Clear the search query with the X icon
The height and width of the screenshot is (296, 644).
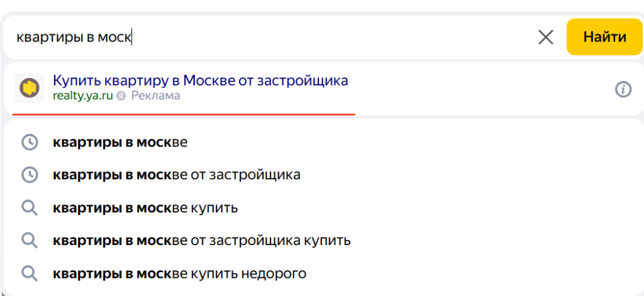[x=545, y=37]
